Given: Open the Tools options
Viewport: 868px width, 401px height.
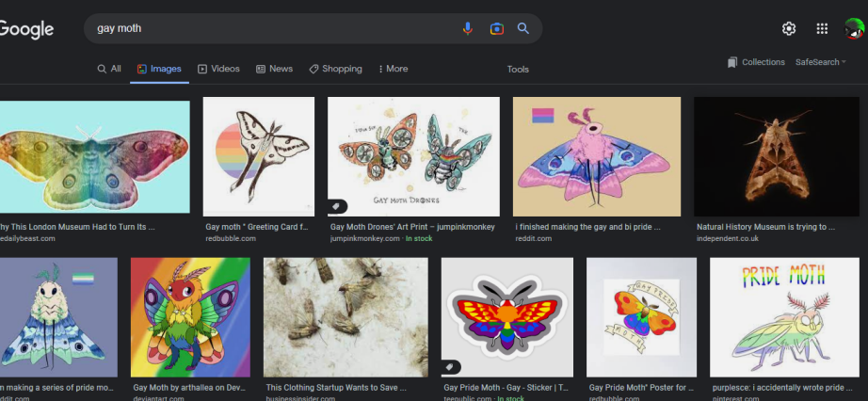Looking at the screenshot, I should (518, 70).
